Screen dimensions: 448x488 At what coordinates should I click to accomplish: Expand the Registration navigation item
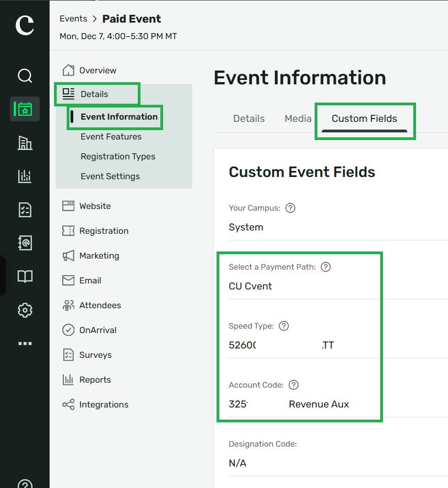pyautogui.click(x=104, y=231)
